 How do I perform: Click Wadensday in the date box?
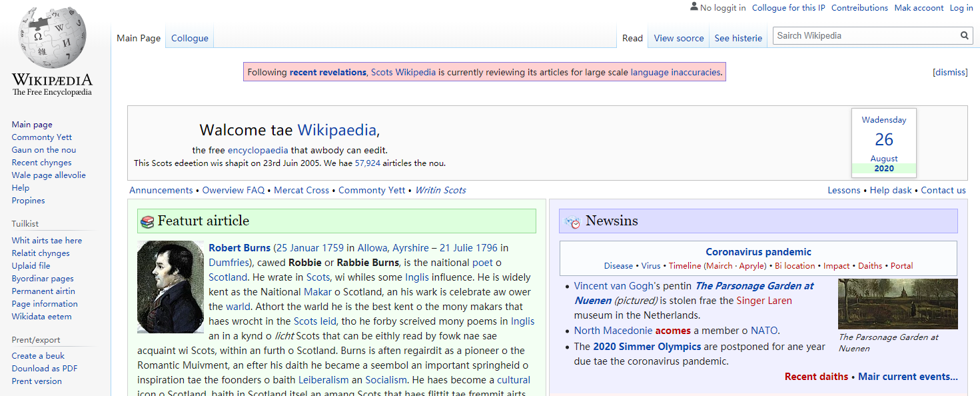pos(884,120)
